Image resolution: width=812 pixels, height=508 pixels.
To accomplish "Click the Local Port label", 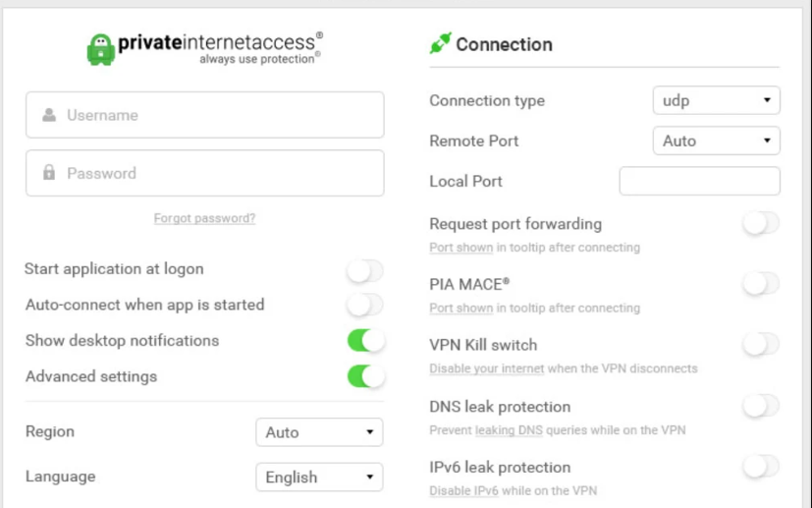I will click(x=465, y=182).
